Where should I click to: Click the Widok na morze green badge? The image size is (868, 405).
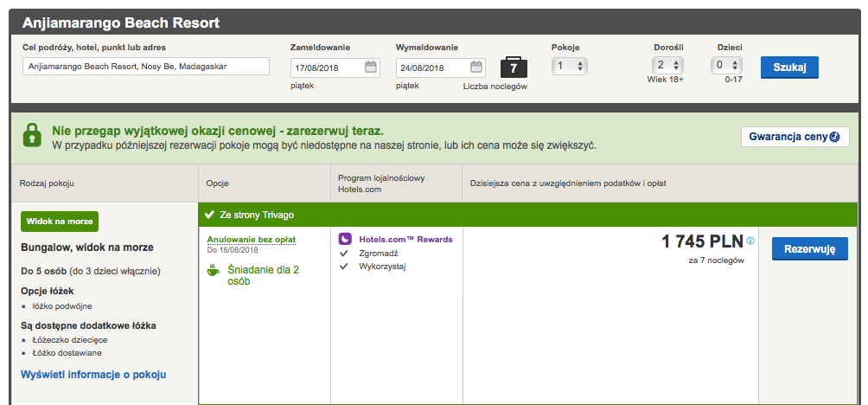click(60, 221)
